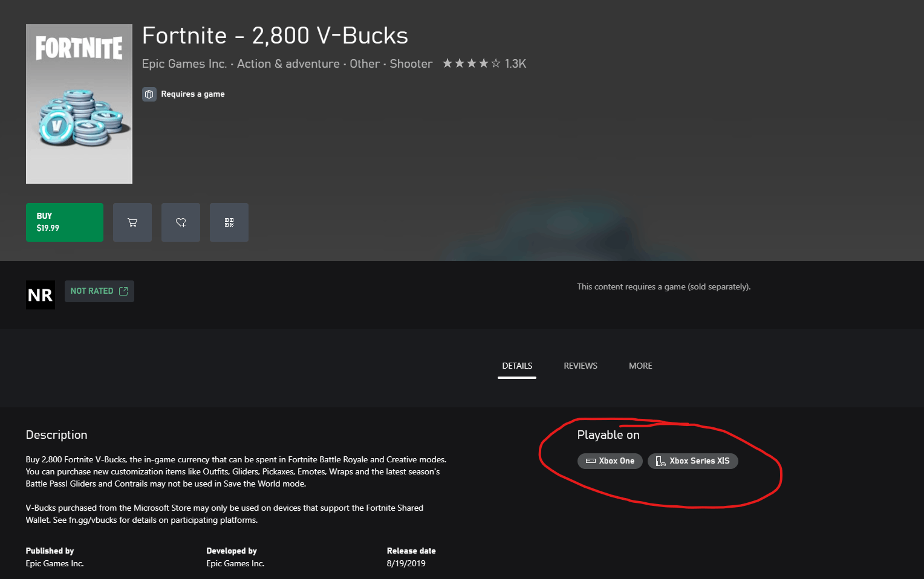This screenshot has width=924, height=579.
Task: Click the product title Fortnite - 2,800 V-Bucks
Action: 275,36
